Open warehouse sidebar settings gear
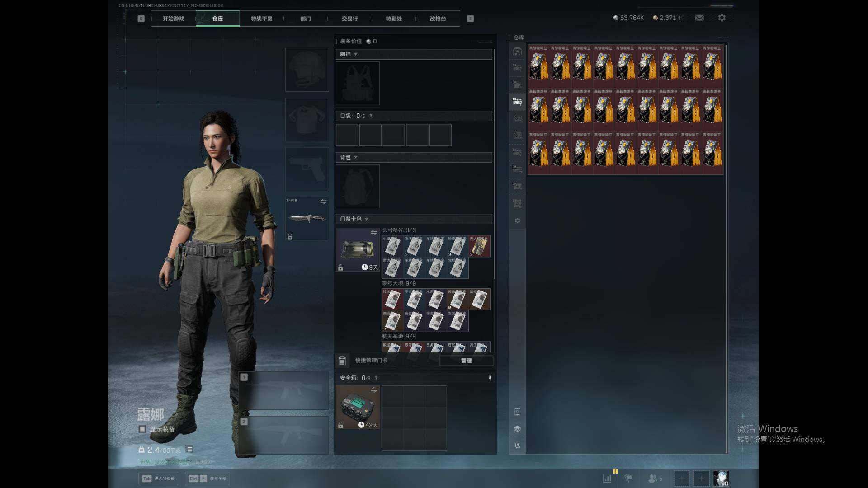The width and height of the screenshot is (868, 488). point(517,221)
